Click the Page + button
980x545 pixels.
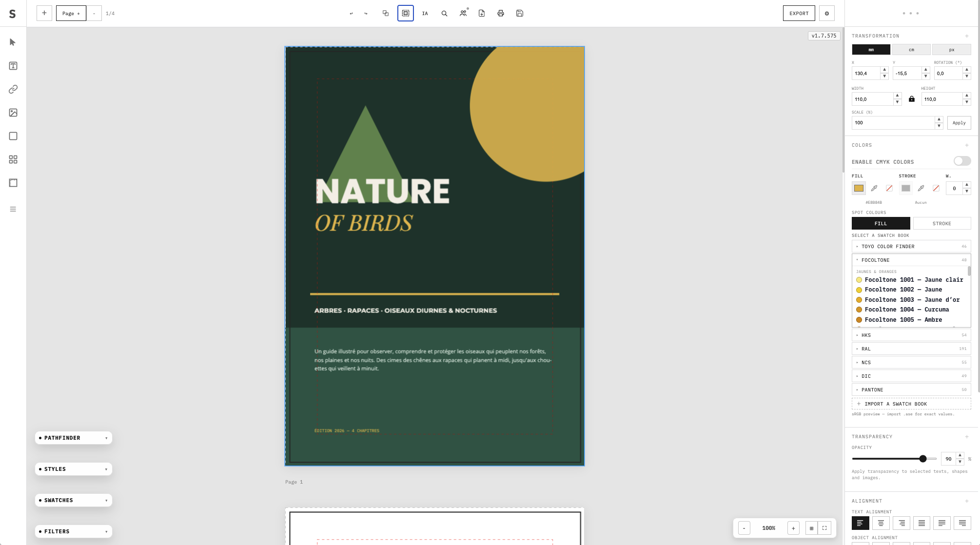pyautogui.click(x=71, y=13)
